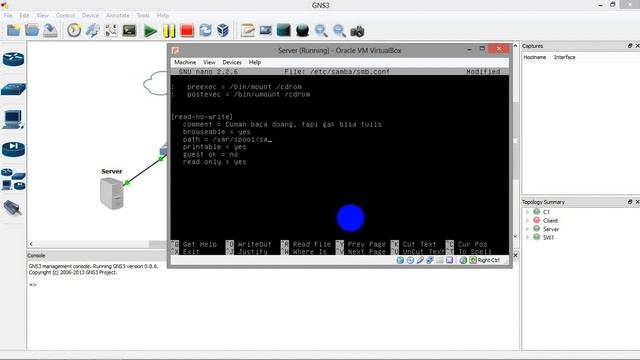Close the Topology Summary panel
The height and width of the screenshot is (360, 640).
pyautogui.click(x=637, y=202)
